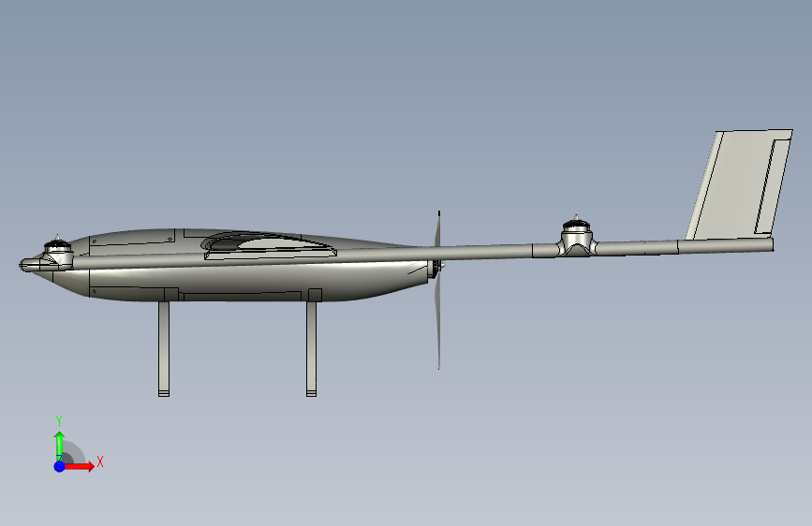The image size is (812, 526).
Task: Select the rear landing gear leg
Action: pos(311,348)
